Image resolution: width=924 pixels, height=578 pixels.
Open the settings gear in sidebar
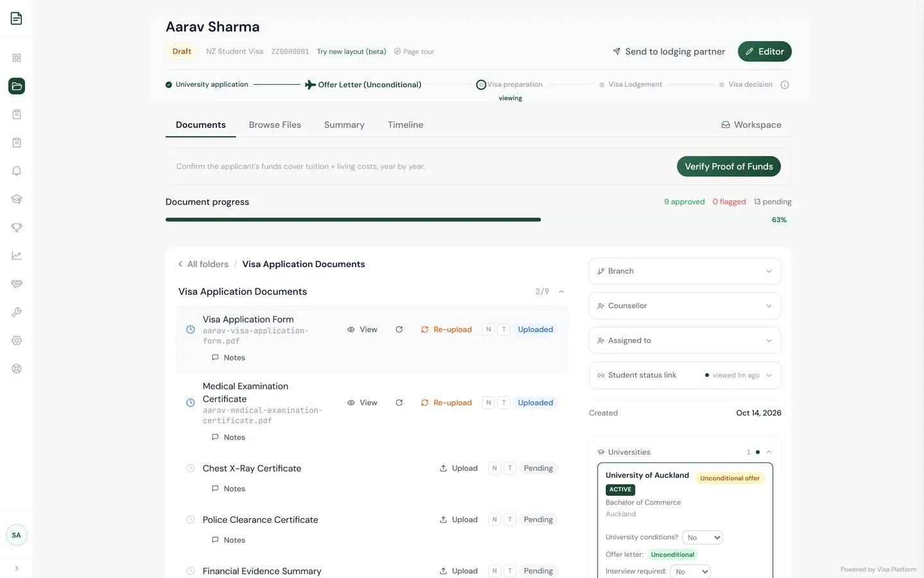pos(17,340)
